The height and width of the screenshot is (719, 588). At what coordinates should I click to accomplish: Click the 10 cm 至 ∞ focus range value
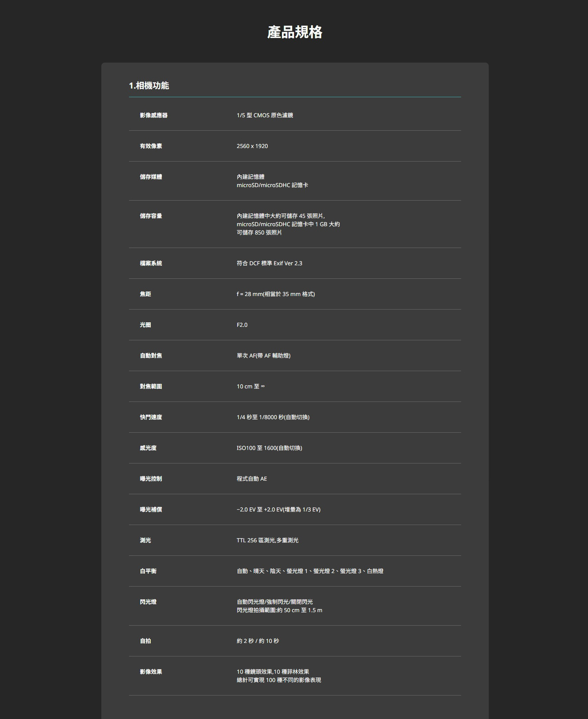point(250,386)
